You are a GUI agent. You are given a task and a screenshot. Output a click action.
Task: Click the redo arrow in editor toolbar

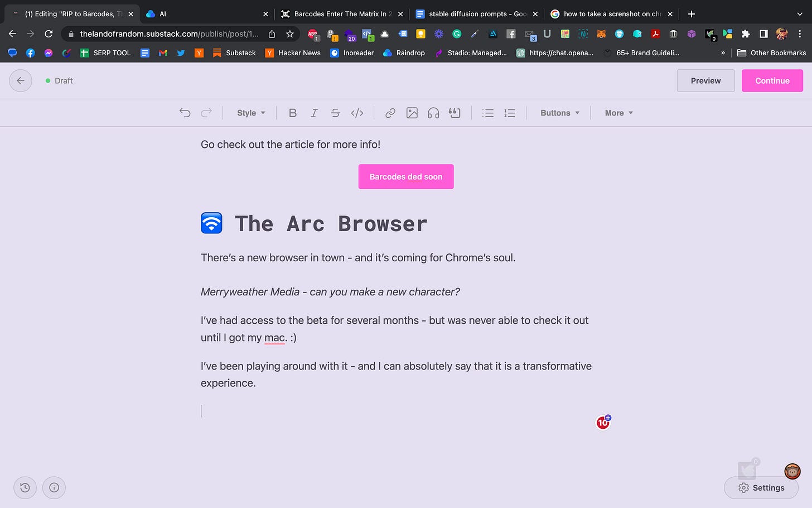[206, 113]
